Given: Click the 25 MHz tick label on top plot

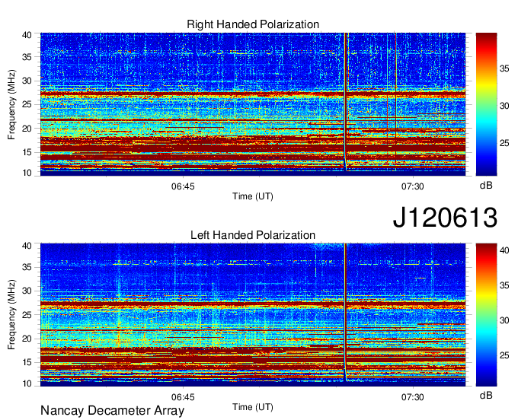Looking at the screenshot, I should tap(27, 104).
